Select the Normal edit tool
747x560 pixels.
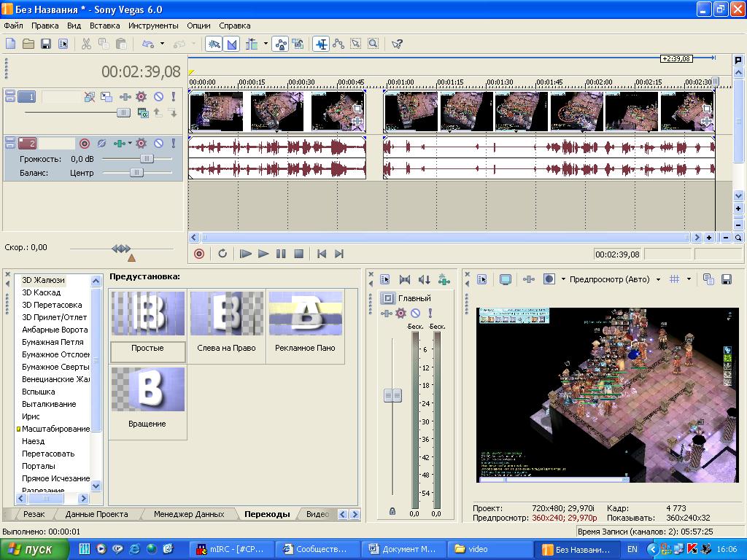point(321,44)
